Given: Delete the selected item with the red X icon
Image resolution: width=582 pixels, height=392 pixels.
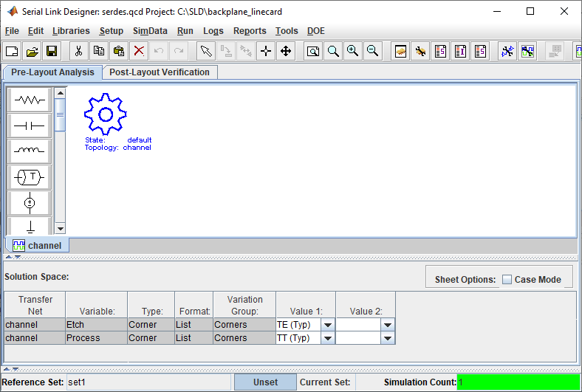Looking at the screenshot, I should point(139,51).
